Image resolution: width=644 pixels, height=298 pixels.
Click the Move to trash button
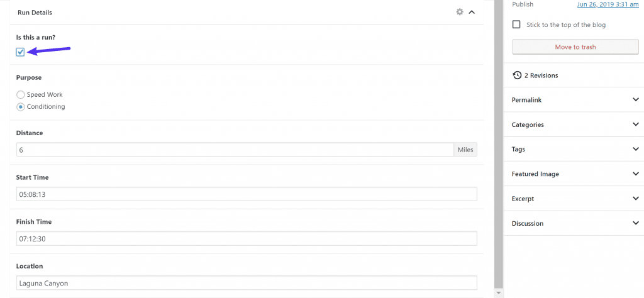click(x=575, y=47)
